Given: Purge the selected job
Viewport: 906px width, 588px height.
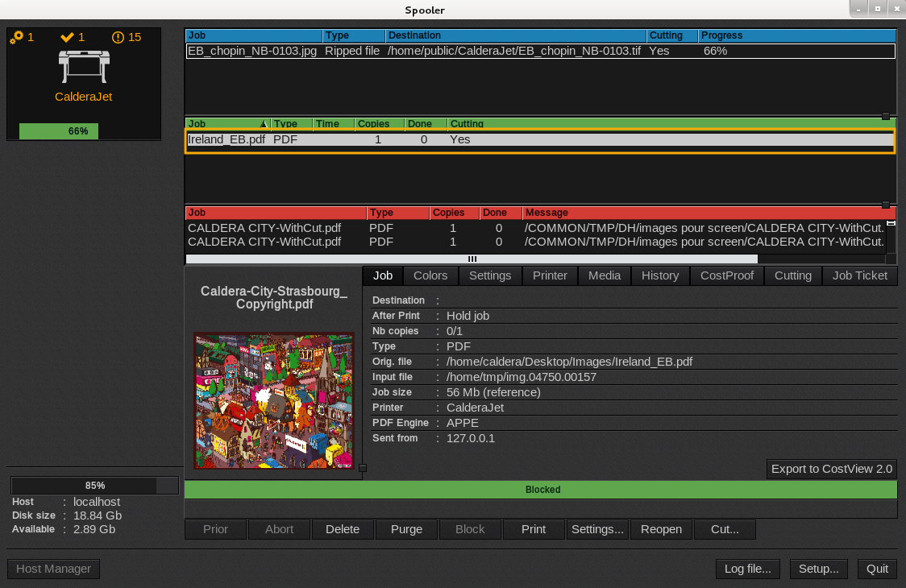Looking at the screenshot, I should tap(406, 529).
